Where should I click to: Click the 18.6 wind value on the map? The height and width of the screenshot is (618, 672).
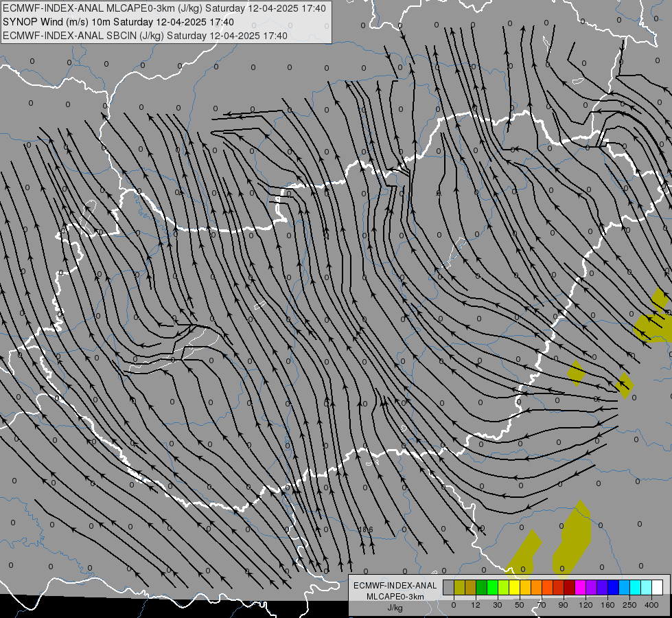(366, 529)
